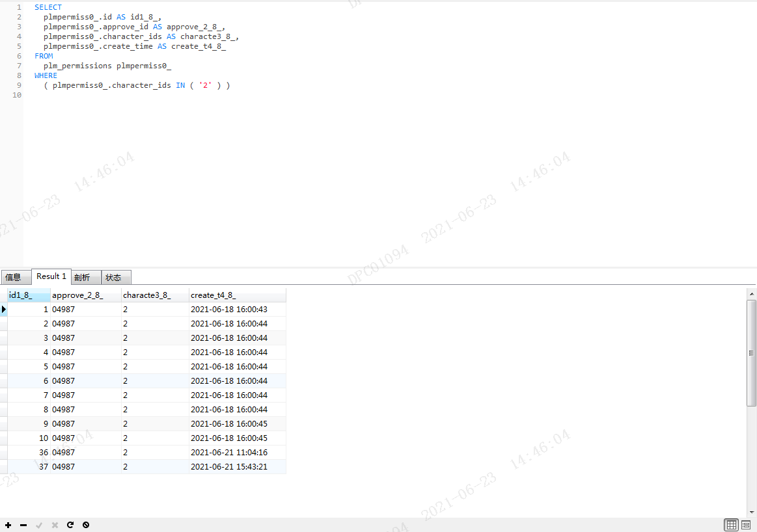Apply changes with the checkmark icon
Screen dimensions: 757x532
coord(39,525)
